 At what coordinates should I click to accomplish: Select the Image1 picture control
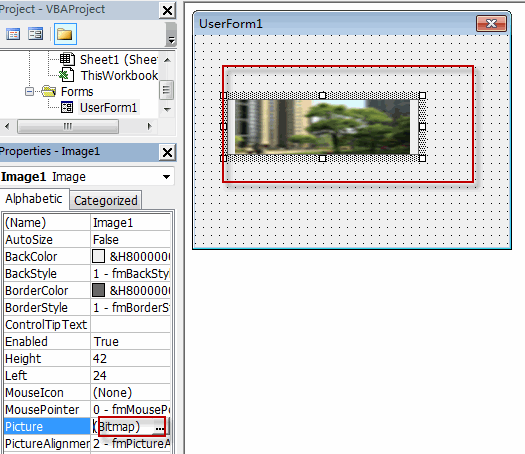point(322,127)
